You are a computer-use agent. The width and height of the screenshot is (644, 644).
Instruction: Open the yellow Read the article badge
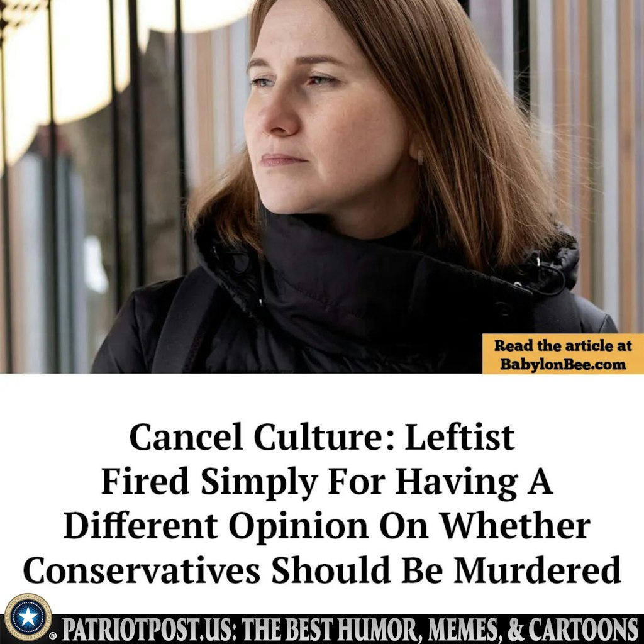coord(563,353)
